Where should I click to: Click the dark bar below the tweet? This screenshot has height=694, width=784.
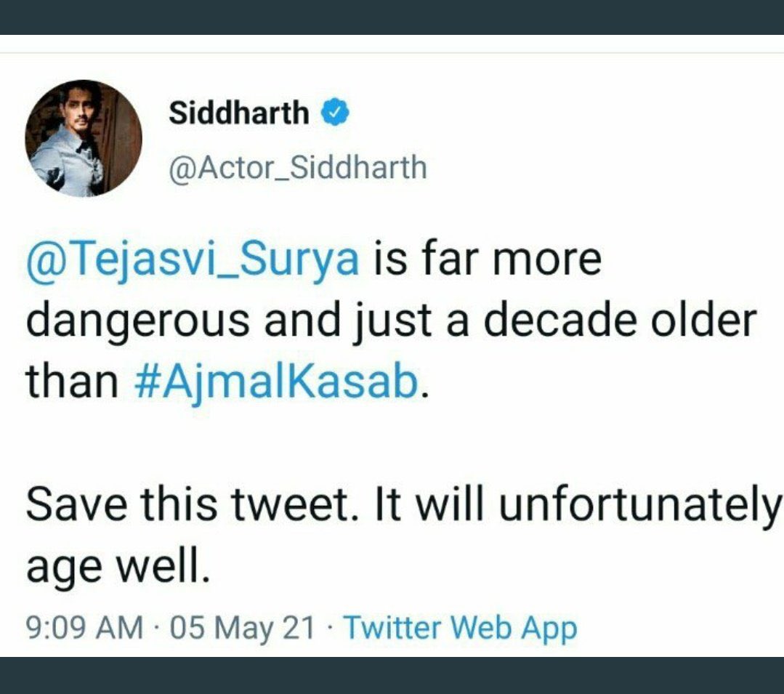coord(392,675)
